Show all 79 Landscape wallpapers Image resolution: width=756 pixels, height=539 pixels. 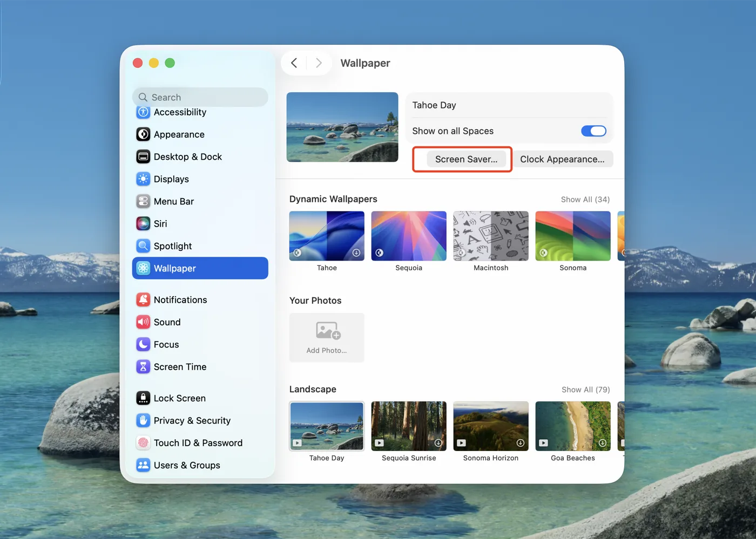click(x=586, y=390)
